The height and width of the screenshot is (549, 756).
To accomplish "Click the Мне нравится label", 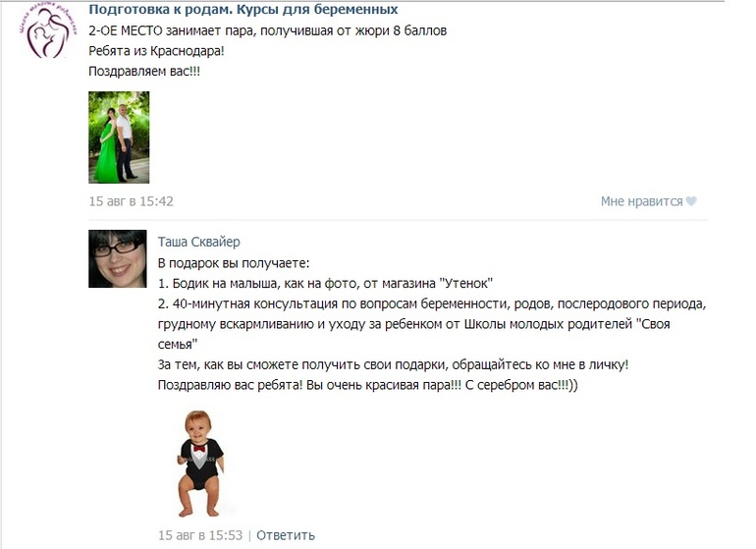I will tap(642, 201).
